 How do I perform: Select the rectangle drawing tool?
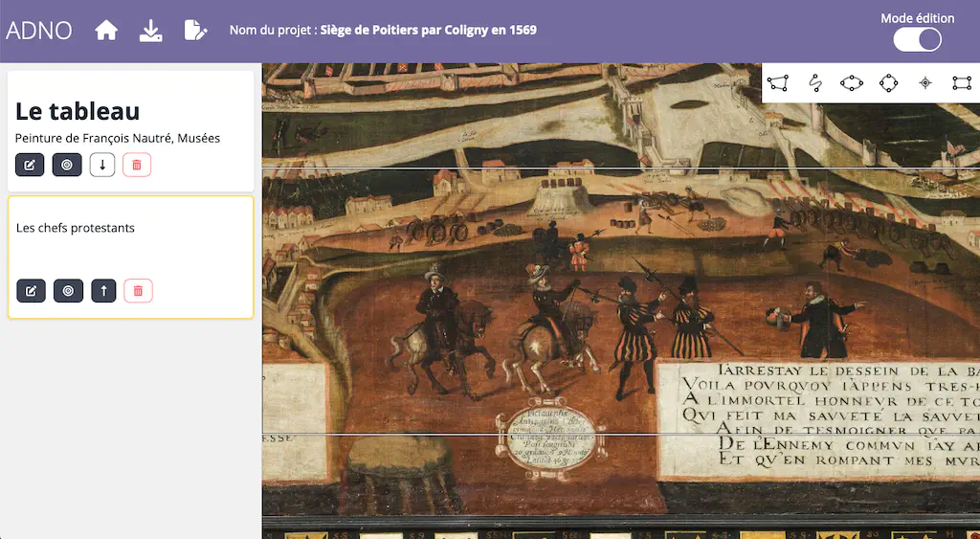(x=962, y=82)
